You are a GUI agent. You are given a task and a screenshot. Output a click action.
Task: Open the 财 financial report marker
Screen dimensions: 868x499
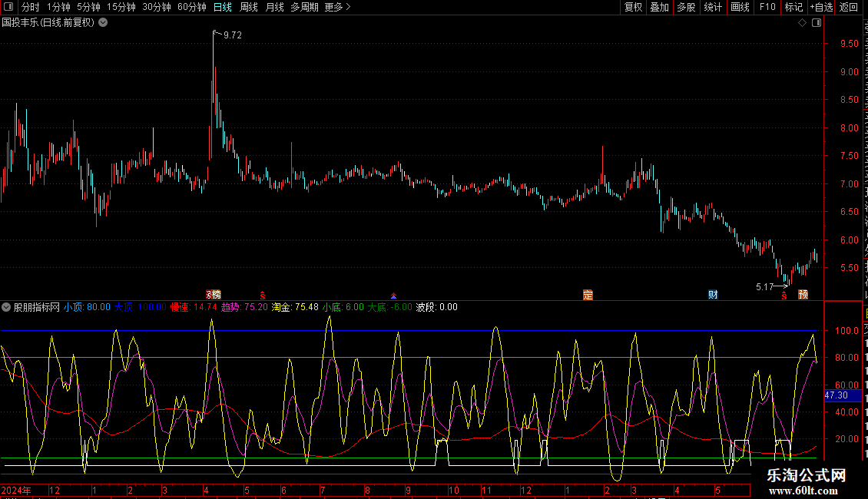click(x=713, y=295)
